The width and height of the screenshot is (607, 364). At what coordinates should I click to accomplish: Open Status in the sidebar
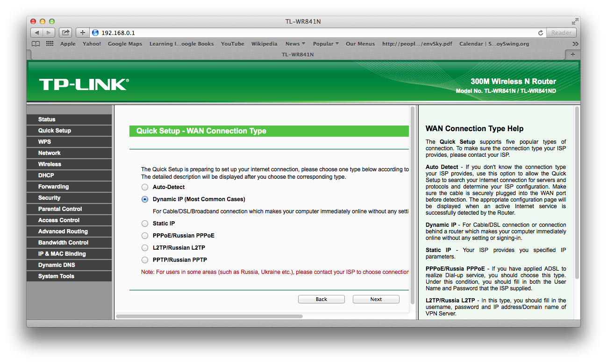[x=69, y=119]
